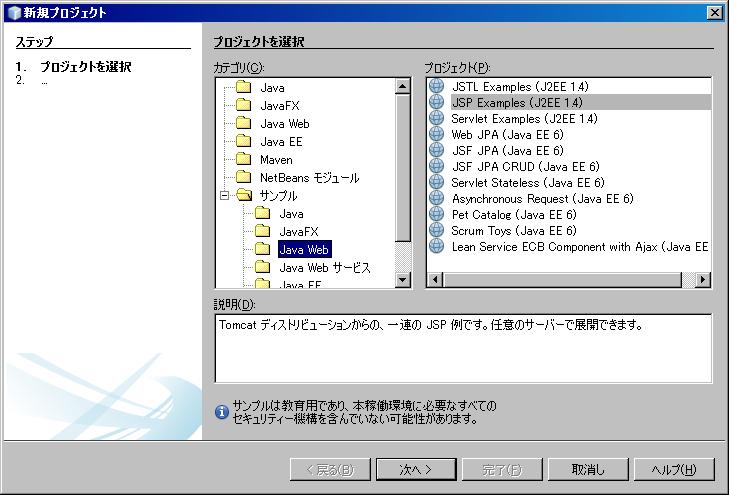Click globe icon of JSF JPA CRUD project
Image resolution: width=729 pixels, height=495 pixels.
[x=437, y=166]
